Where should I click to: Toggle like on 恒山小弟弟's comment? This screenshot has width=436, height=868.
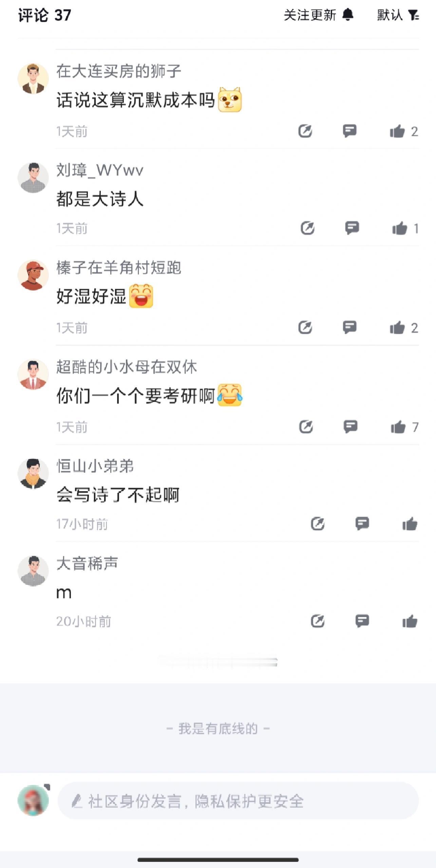pos(410,524)
